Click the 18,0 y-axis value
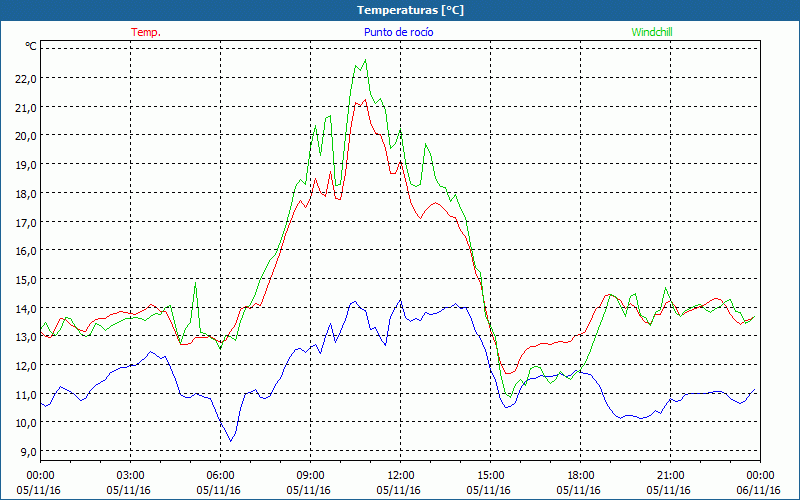800x500 pixels. [x=27, y=193]
